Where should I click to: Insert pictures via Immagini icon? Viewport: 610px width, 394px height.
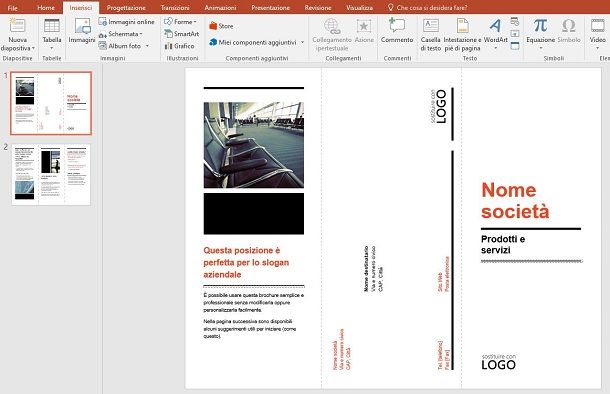pyautogui.click(x=82, y=26)
